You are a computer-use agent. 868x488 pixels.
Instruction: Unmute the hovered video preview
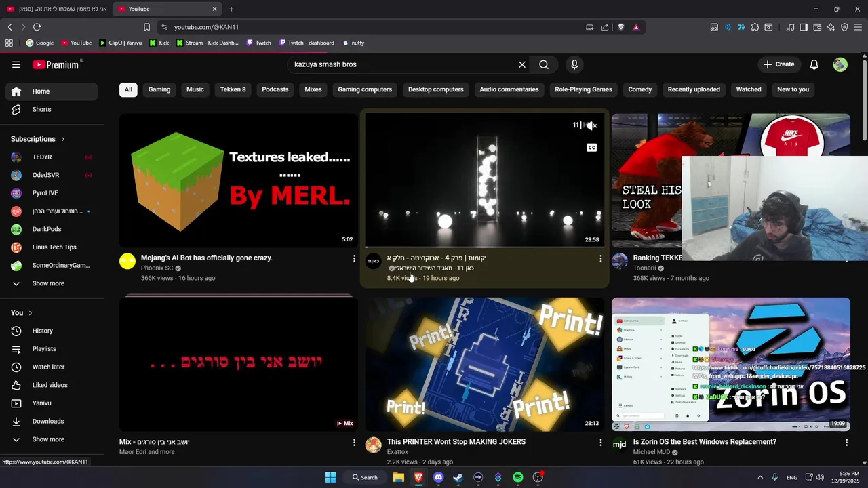592,125
